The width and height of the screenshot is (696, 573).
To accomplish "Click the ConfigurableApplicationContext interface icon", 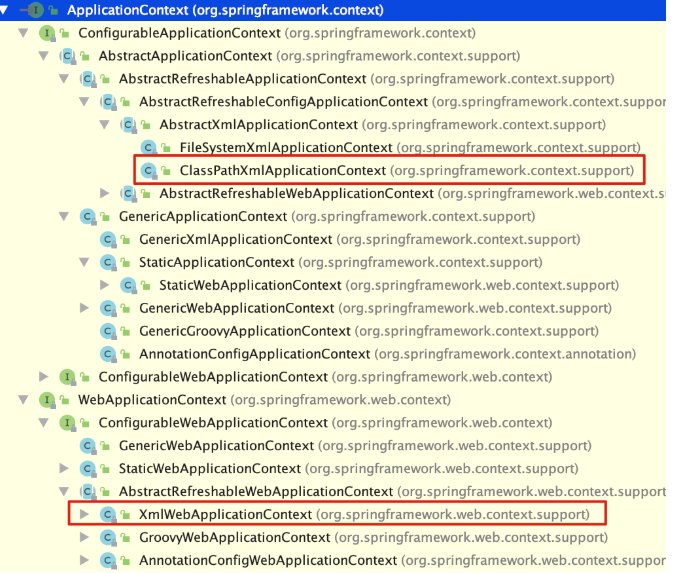I will pyautogui.click(x=47, y=33).
